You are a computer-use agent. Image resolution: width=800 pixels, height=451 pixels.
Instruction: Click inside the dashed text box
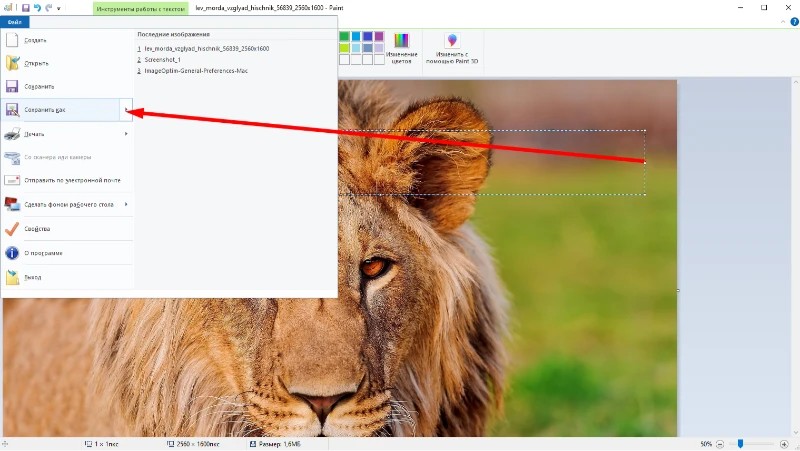tap(492, 162)
